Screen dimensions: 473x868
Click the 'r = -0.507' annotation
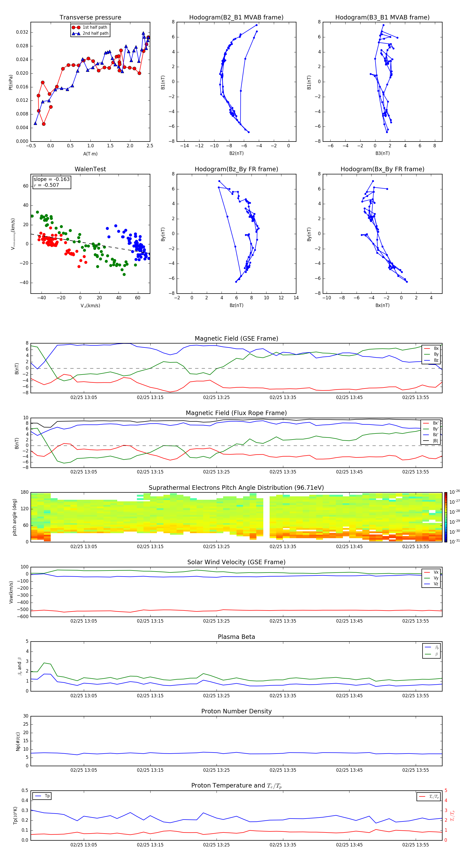point(47,185)
